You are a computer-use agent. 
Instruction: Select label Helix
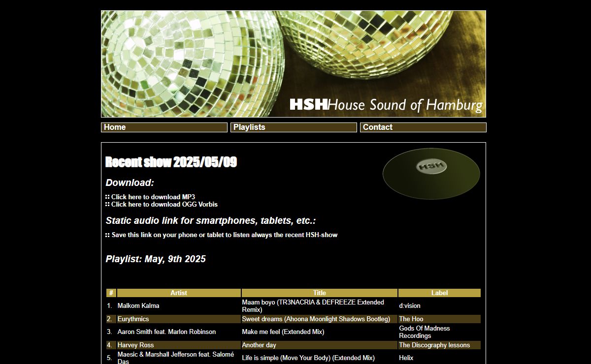(x=406, y=358)
